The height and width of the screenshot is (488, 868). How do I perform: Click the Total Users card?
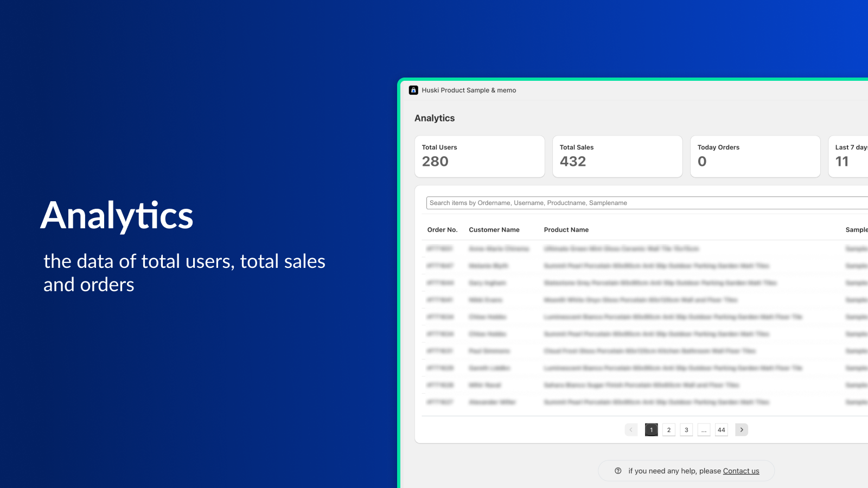tap(480, 156)
